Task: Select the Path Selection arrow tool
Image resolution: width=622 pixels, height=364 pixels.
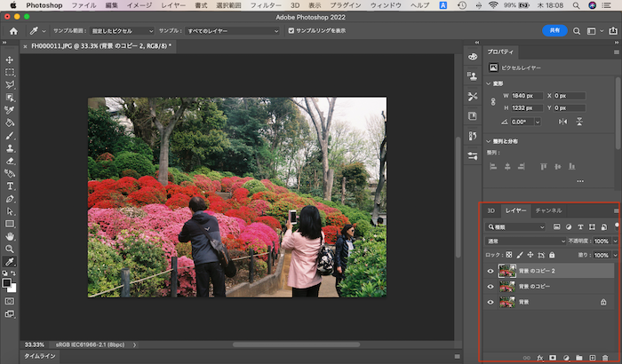Action: point(10,211)
